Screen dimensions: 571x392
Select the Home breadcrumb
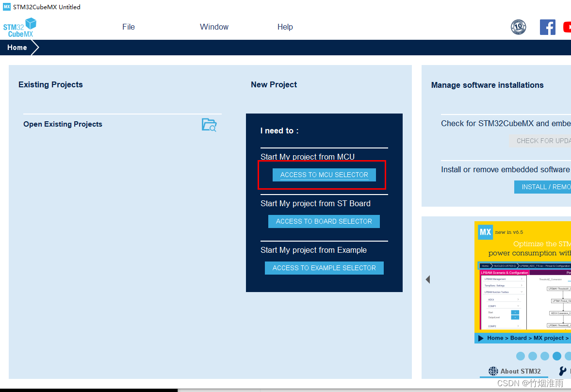(x=17, y=48)
